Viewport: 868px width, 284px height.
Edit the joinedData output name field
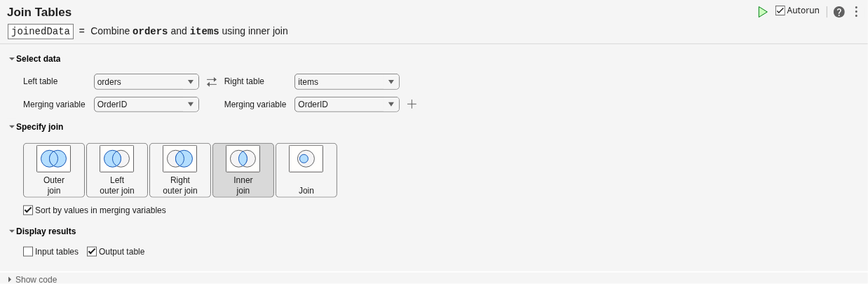tap(41, 32)
